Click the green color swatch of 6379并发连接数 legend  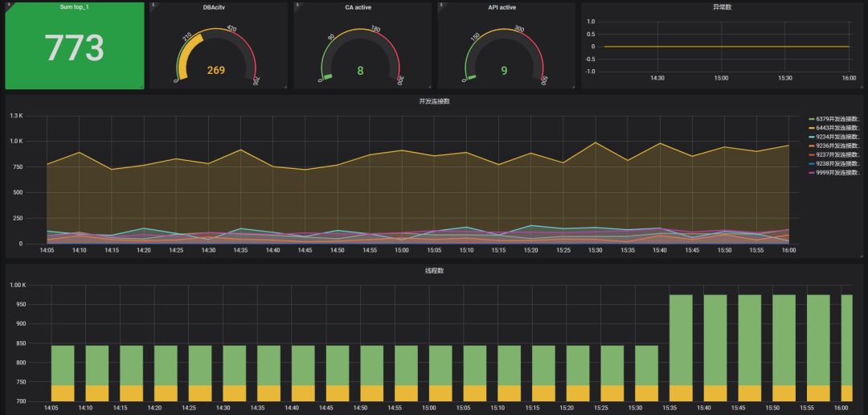coord(812,119)
